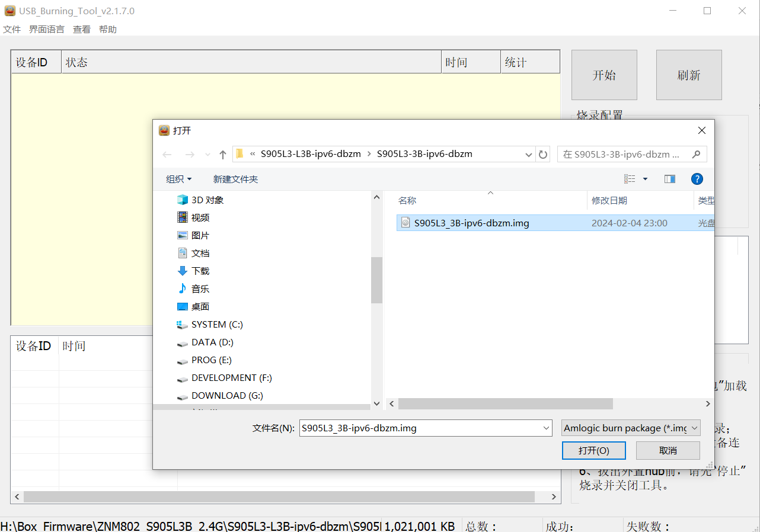This screenshot has height=532, width=760.
Task: Click the change view layout icon
Action: tap(630, 179)
